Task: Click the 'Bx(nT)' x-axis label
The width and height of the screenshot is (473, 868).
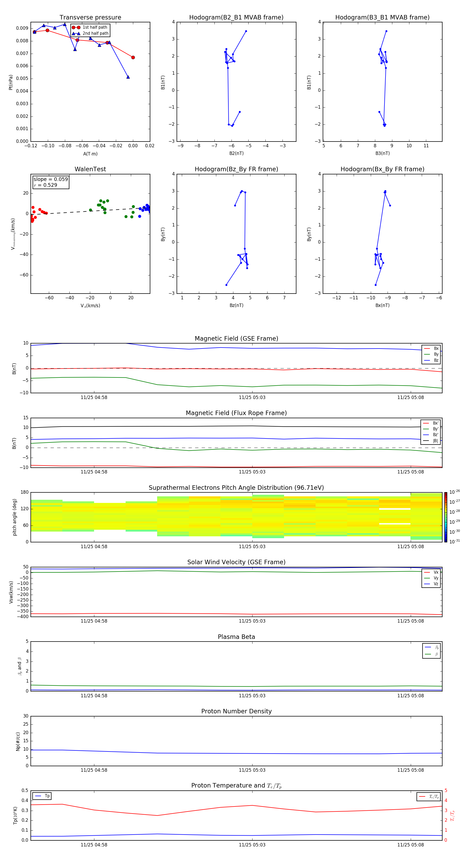Action: click(382, 305)
